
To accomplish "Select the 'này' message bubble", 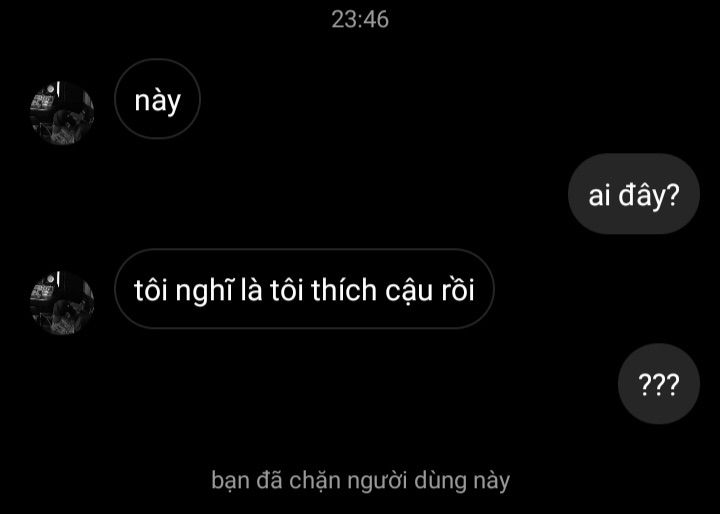I will tap(157, 99).
